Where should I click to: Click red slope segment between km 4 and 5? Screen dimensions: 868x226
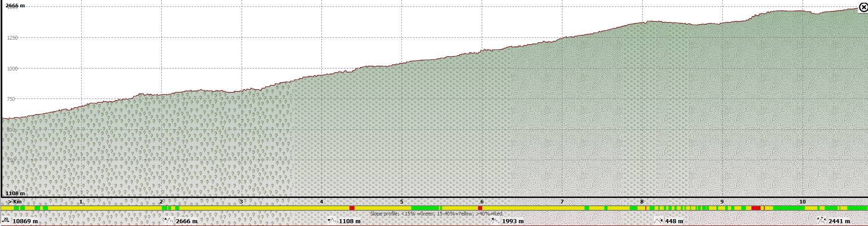[352, 209]
